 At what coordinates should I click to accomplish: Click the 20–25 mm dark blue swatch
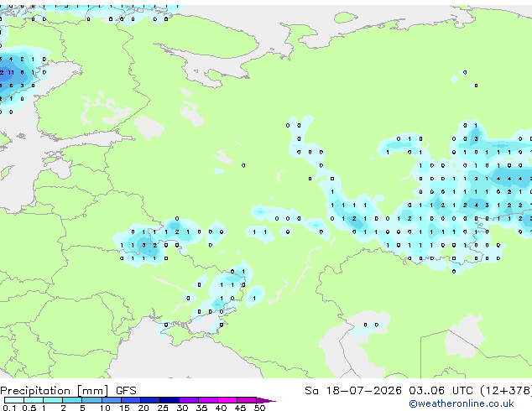tap(150, 400)
